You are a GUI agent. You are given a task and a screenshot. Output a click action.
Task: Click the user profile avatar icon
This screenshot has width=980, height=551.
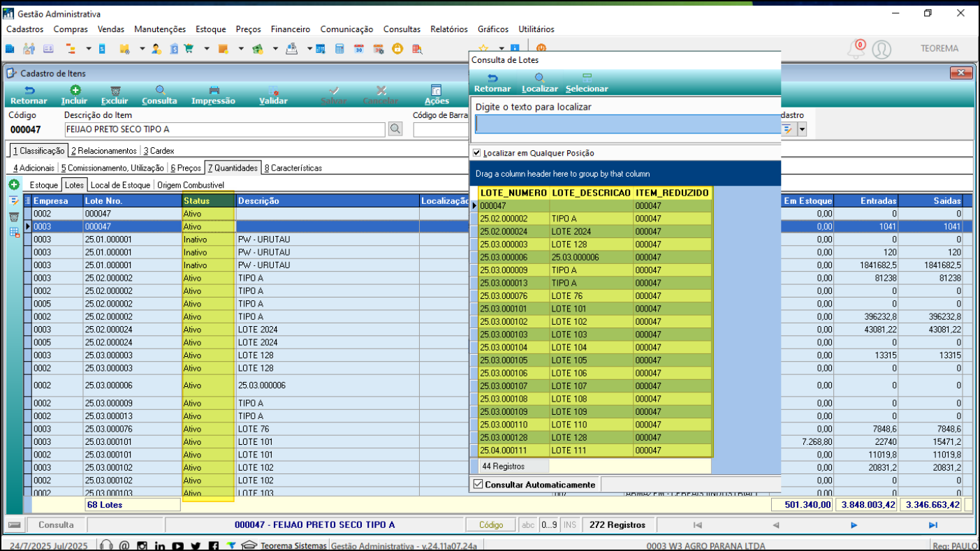tap(882, 49)
